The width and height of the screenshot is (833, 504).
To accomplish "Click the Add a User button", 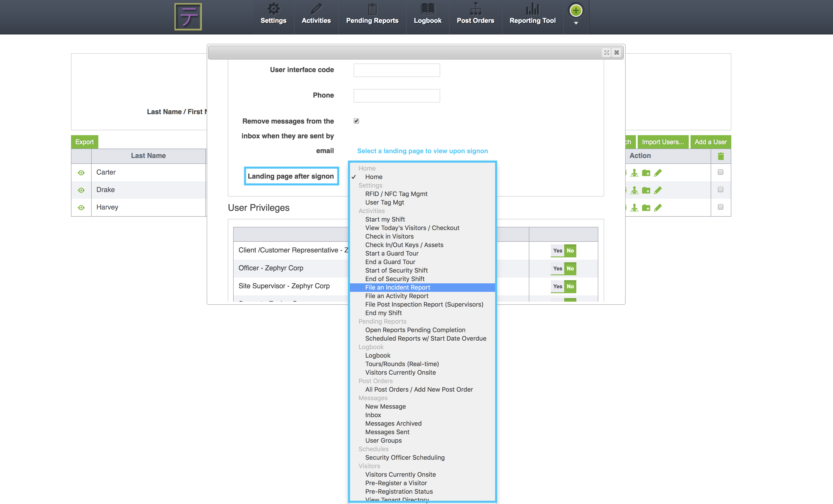I will pos(710,142).
